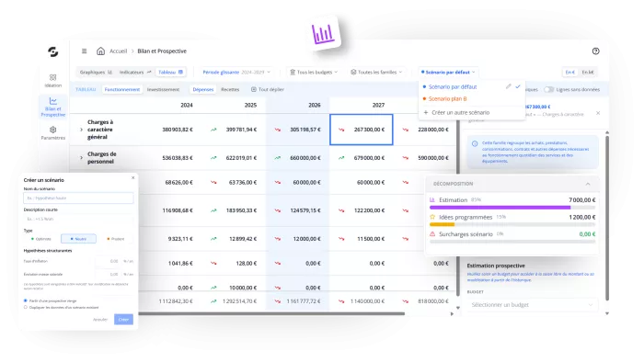This screenshot has width=644, height=362.
Task: Open Tous les budgets dropdown
Action: (x=314, y=73)
